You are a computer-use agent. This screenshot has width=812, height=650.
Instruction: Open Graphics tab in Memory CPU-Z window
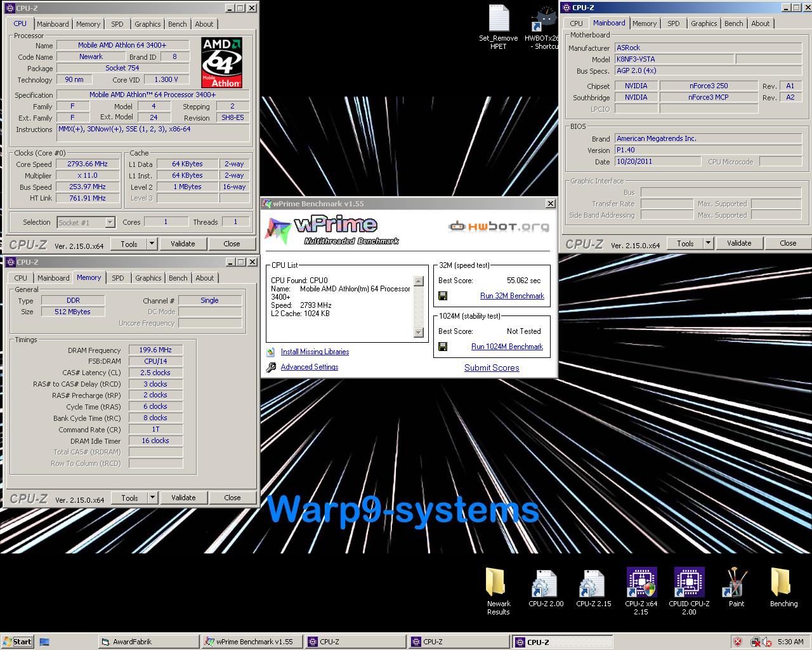148,278
